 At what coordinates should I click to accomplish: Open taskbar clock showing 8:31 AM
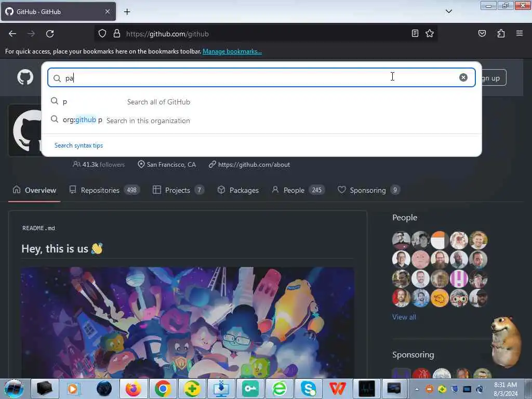click(506, 389)
